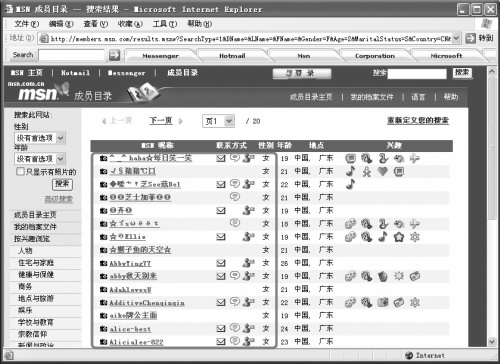
Task: Select 健康与保健 in the interest browse list
Action: coord(36,275)
